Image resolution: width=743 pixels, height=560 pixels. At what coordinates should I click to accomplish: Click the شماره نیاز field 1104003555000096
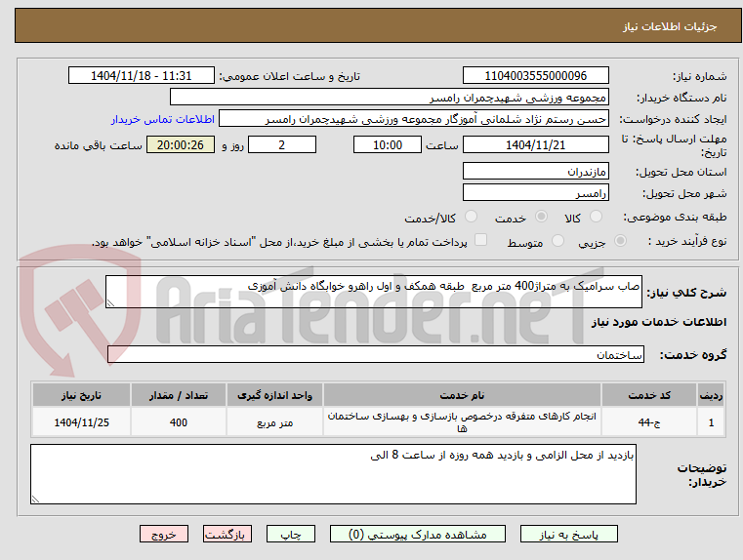click(x=535, y=75)
